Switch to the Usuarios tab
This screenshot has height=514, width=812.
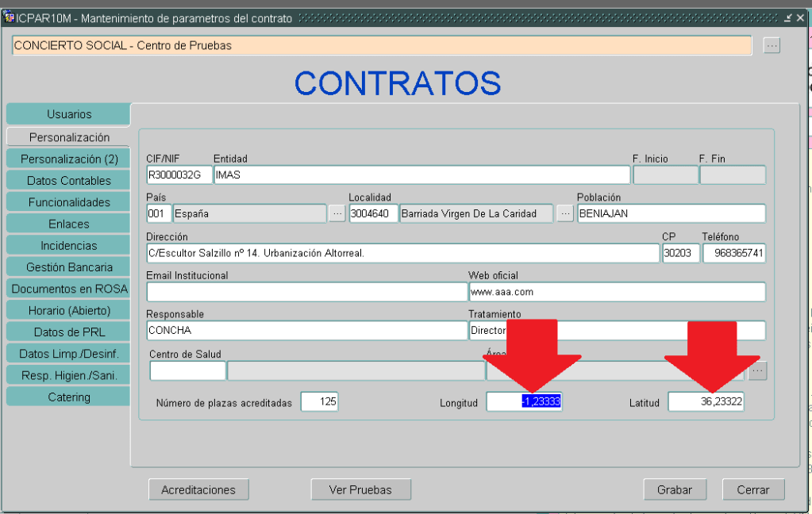pos(68,114)
